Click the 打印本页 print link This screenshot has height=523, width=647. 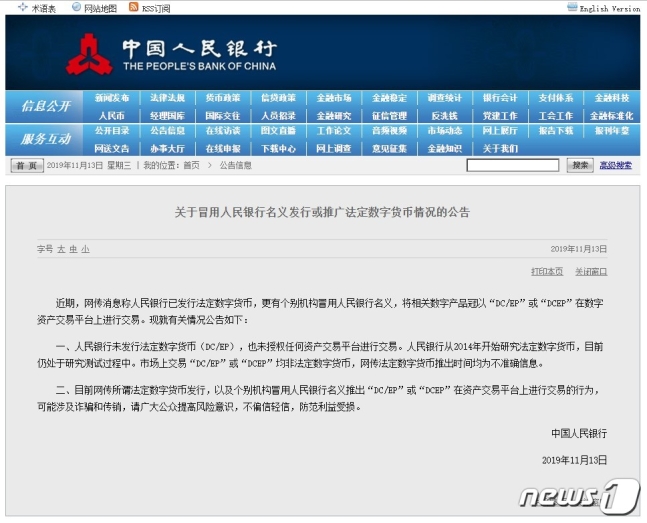[547, 272]
